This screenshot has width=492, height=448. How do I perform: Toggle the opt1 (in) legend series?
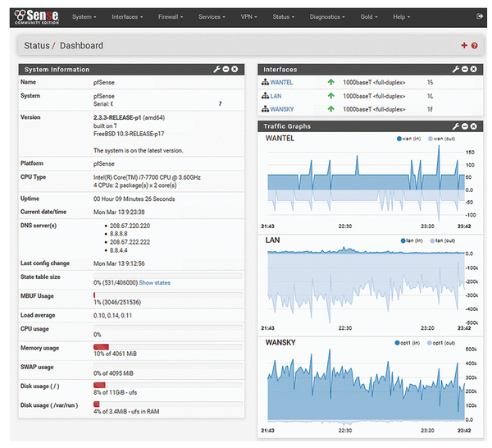(x=409, y=342)
